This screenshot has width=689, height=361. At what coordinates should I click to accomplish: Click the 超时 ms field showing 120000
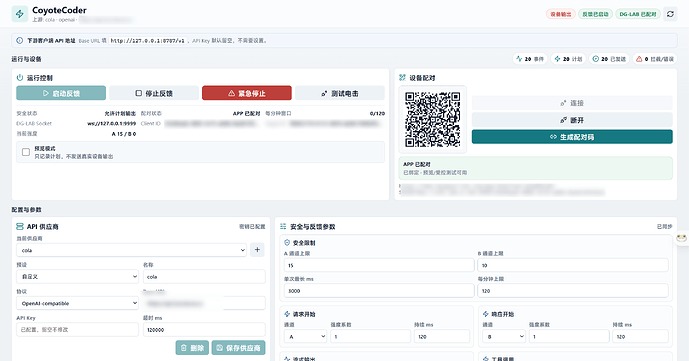point(204,329)
